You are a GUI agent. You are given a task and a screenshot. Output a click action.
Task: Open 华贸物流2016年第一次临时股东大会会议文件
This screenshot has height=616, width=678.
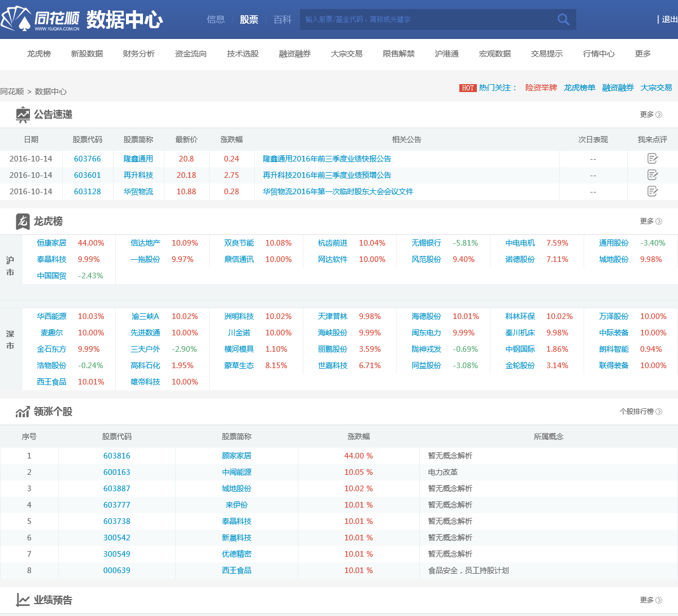[x=338, y=191]
